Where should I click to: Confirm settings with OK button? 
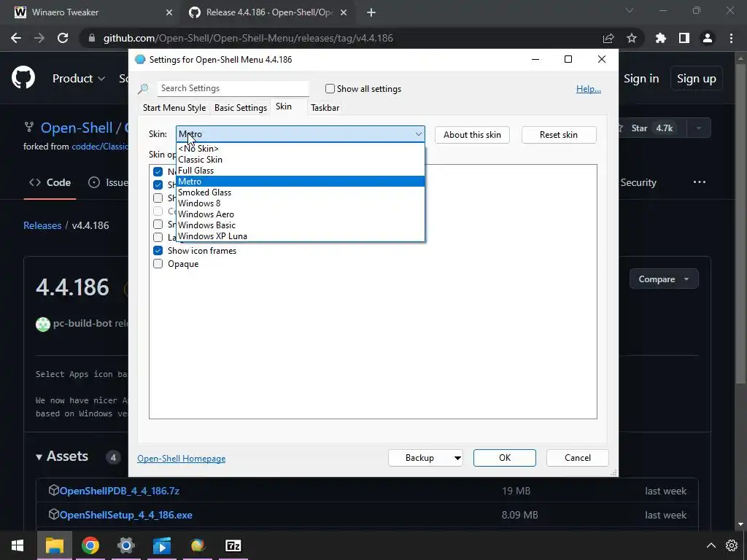tap(505, 458)
